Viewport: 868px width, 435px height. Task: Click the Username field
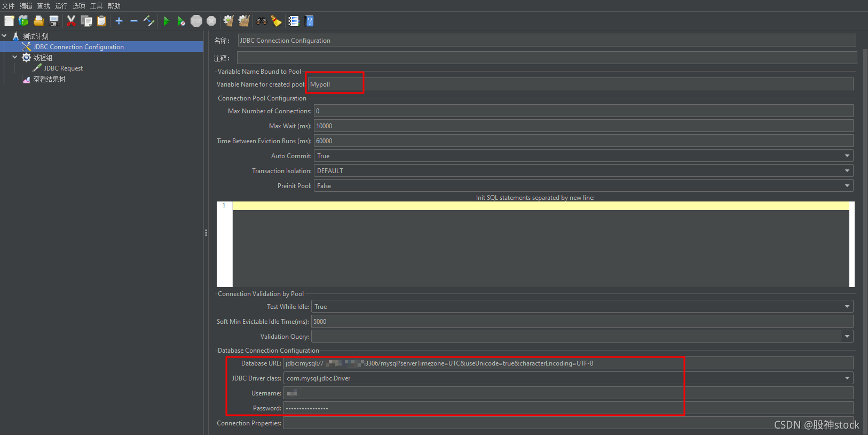[569, 393]
